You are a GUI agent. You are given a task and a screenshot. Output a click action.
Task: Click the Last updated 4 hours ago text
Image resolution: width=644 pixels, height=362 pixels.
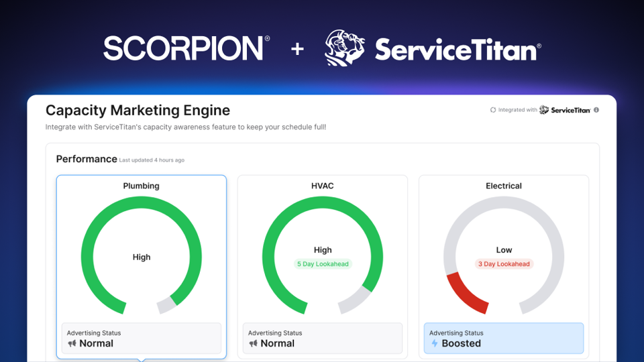tap(152, 160)
